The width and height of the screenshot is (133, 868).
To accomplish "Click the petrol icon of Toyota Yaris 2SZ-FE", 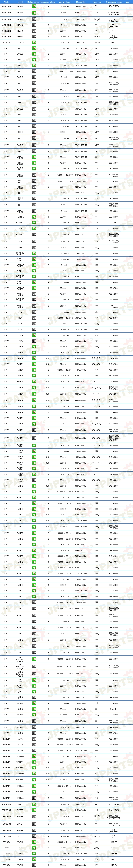I will click(x=34, y=848).
